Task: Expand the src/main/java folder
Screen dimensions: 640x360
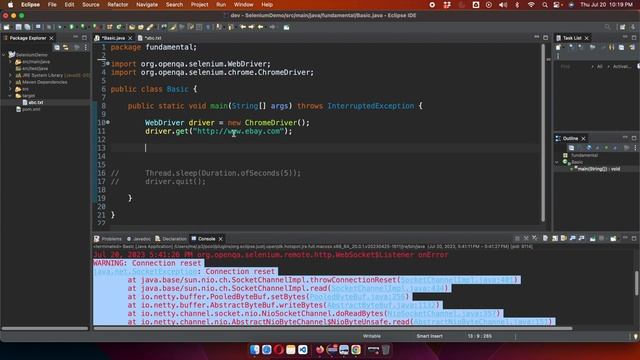Action: pos(11,62)
